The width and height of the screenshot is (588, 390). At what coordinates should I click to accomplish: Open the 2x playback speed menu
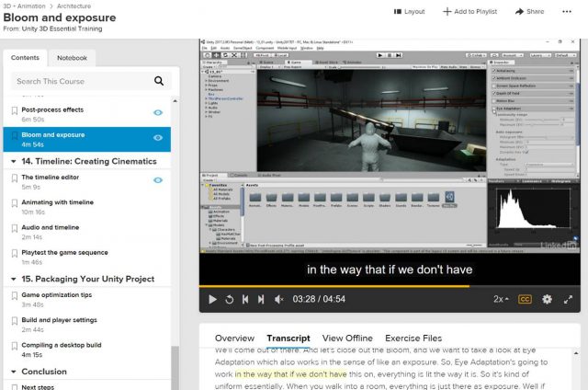501,299
